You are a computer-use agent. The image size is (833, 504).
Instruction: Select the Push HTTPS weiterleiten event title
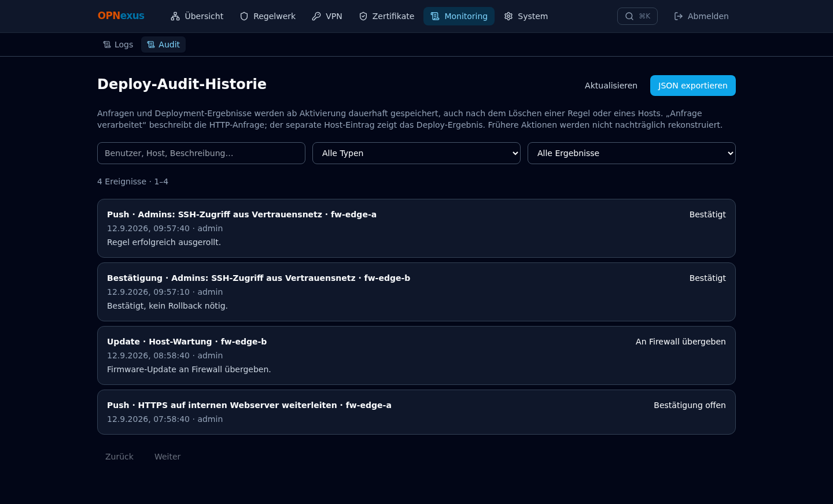pos(249,405)
